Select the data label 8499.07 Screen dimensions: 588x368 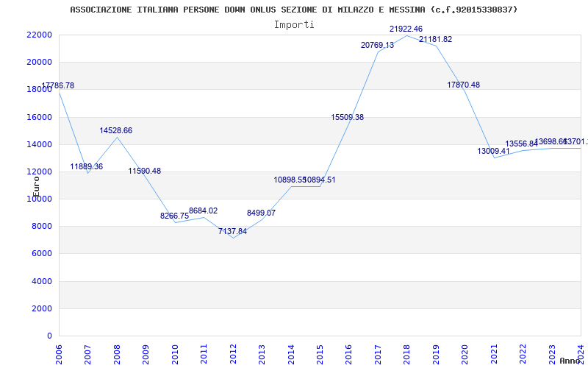261,213
